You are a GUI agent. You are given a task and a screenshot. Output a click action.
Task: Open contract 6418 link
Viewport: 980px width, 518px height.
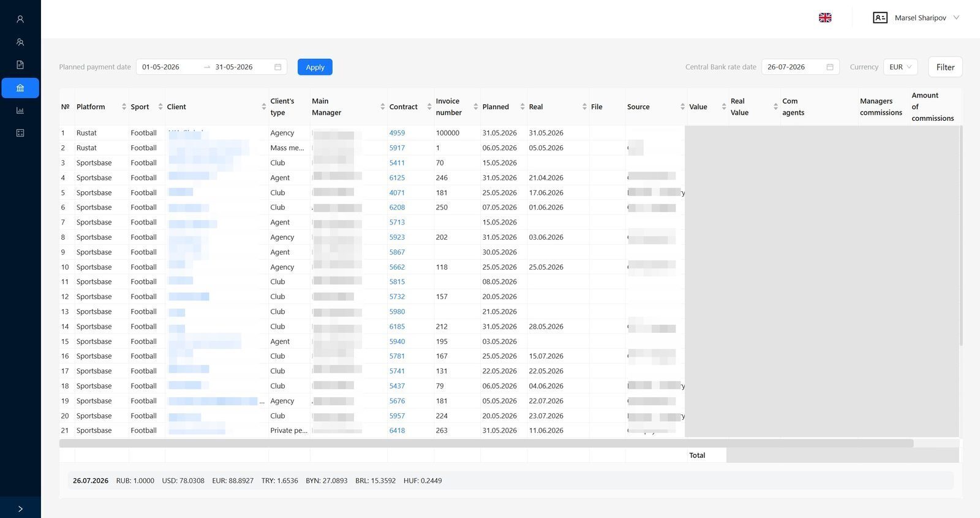pos(397,430)
